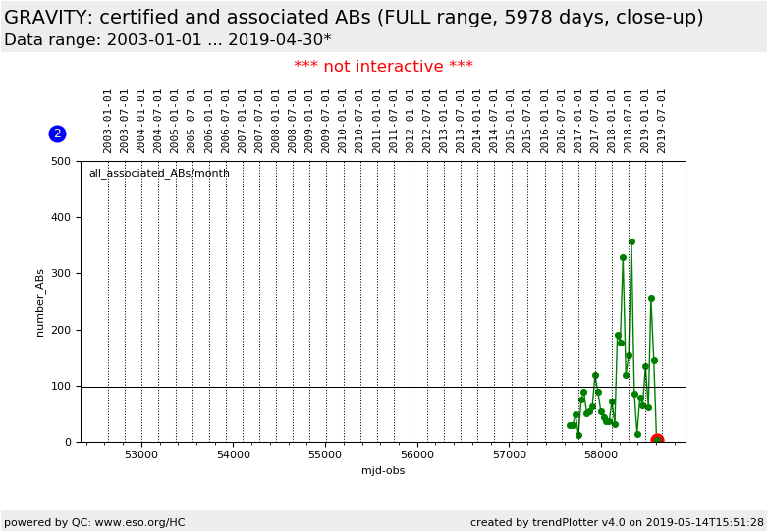Click the red latest data point marker

[x=657, y=441]
